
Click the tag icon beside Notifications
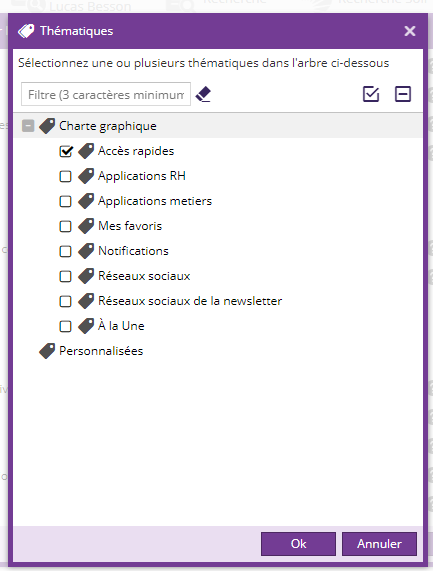pyautogui.click(x=86, y=251)
